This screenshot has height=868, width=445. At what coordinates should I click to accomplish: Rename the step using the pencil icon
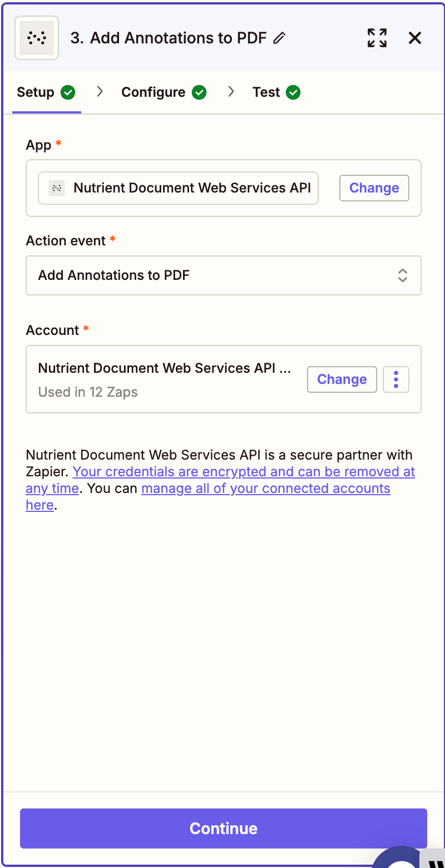click(x=280, y=38)
